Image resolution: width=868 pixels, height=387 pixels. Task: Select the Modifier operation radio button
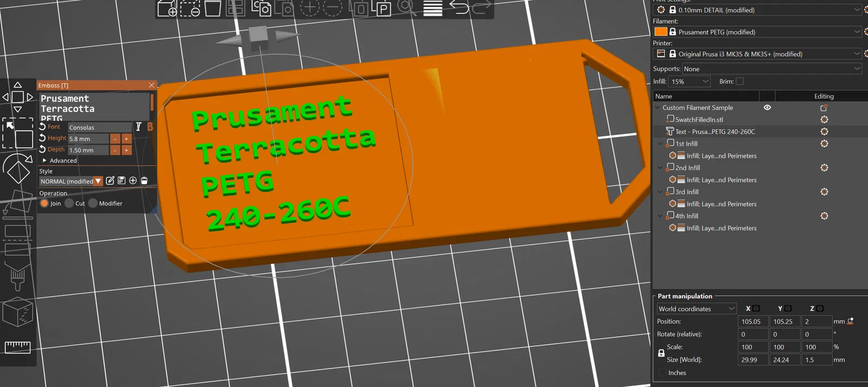(x=93, y=203)
